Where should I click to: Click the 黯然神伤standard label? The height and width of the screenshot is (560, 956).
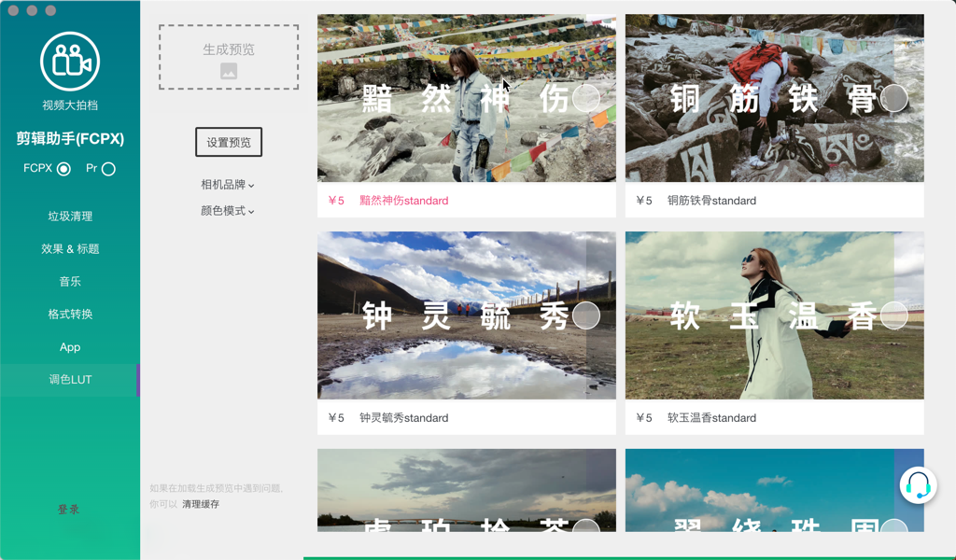[403, 201]
